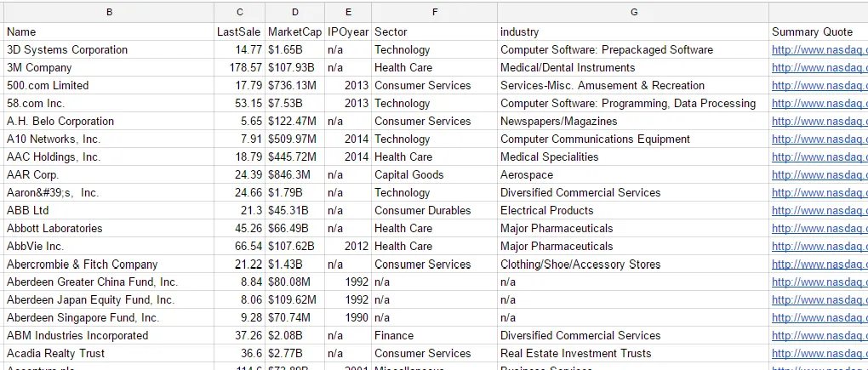This screenshot has height=370, width=868.
Task: Select cell containing $107.93B
Action: (294, 67)
